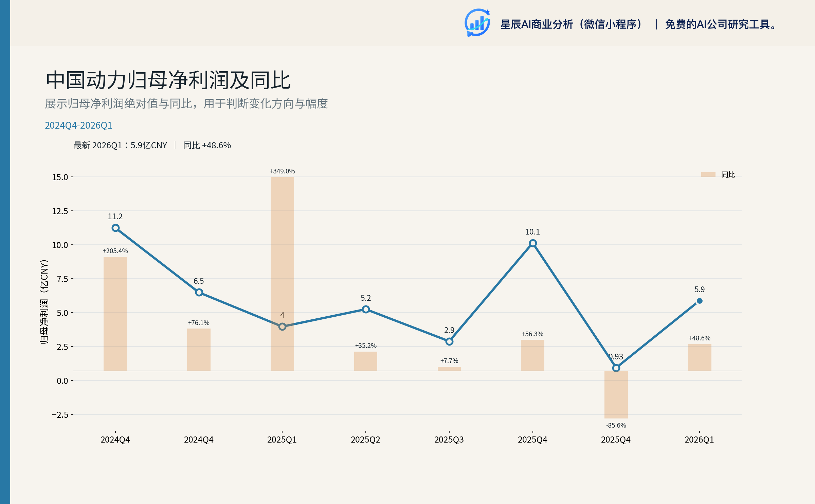Click the subtitle beginning 展示归母净利润绝对值
815x504 pixels.
(x=186, y=104)
